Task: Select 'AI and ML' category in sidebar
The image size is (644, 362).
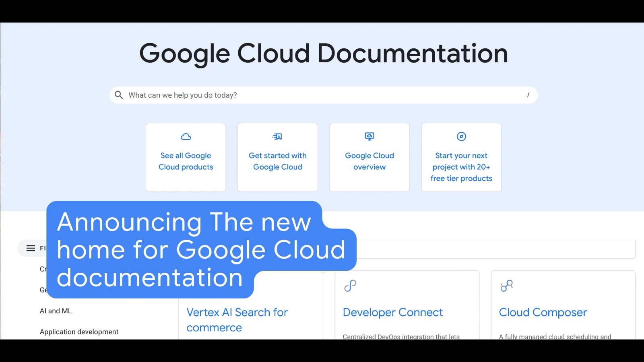Action: coord(56,311)
